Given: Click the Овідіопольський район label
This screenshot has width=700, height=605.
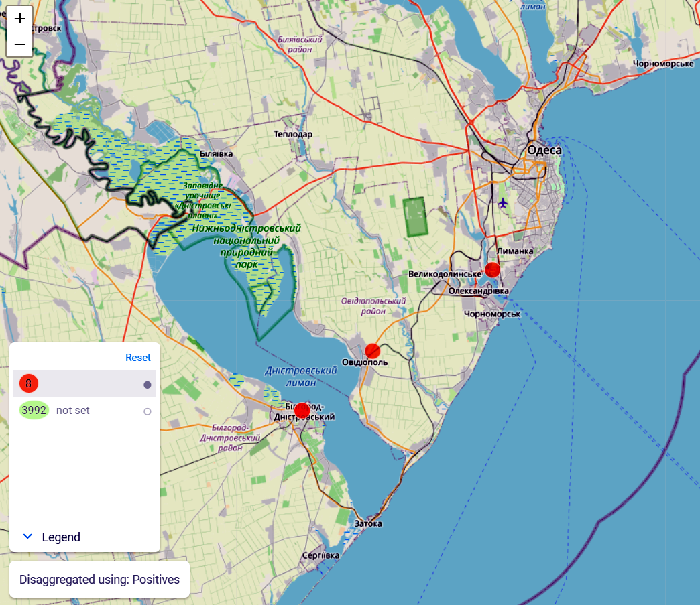Looking at the screenshot, I should tap(373, 306).
